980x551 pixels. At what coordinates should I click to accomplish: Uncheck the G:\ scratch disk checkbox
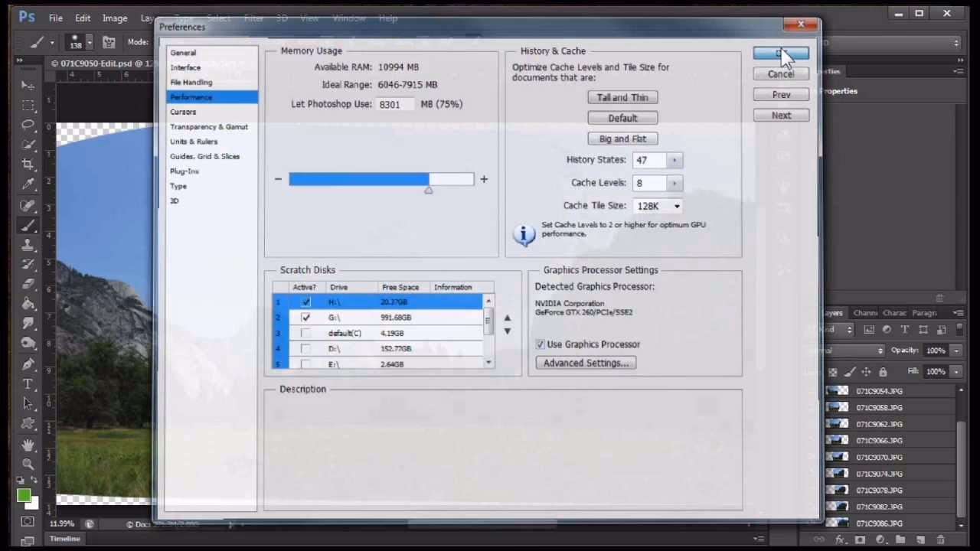pos(306,318)
